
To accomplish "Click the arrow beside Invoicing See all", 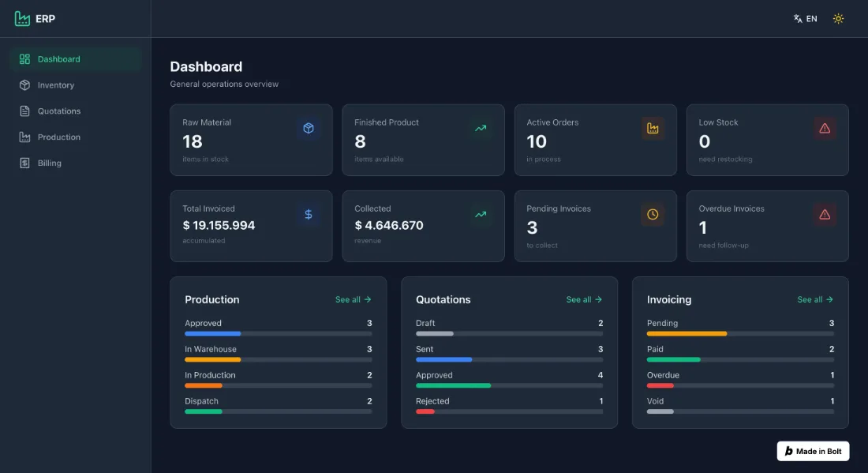I will (829, 299).
